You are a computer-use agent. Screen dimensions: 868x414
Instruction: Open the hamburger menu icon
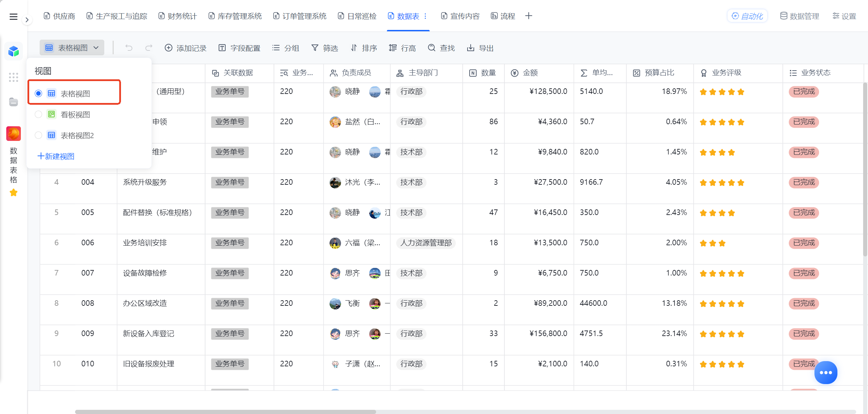(x=13, y=16)
